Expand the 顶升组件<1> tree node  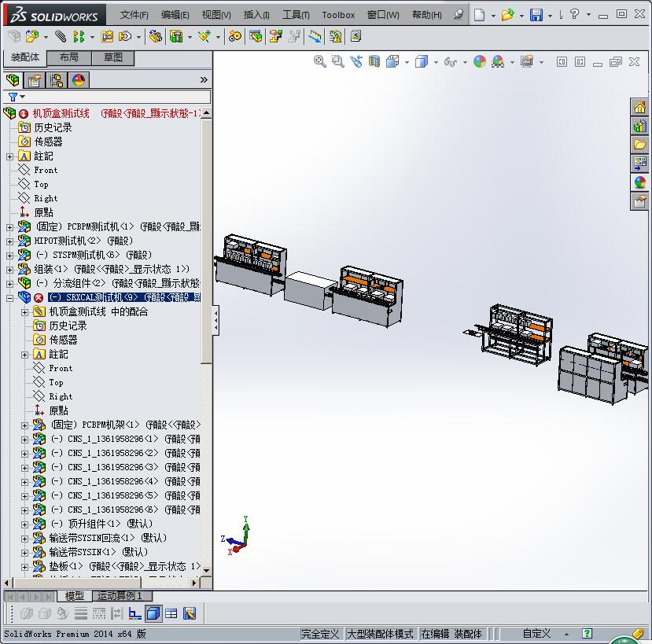point(25,524)
